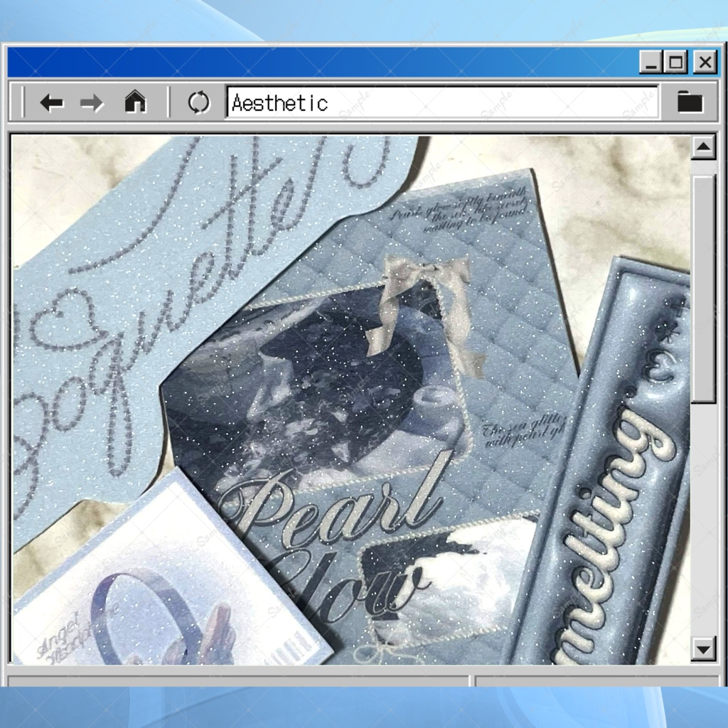Screen dimensions: 728x728
Task: Minimize the retro browser window
Action: click(651, 62)
